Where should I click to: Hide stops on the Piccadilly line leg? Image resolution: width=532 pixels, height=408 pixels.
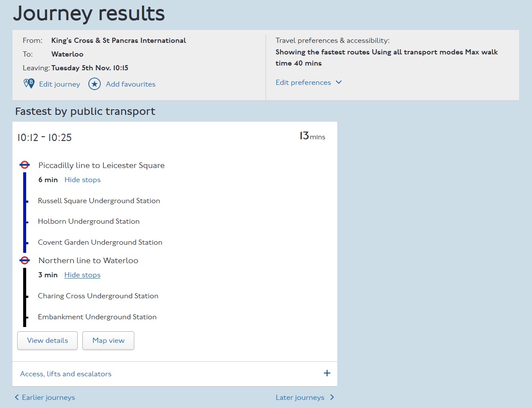[82, 180]
